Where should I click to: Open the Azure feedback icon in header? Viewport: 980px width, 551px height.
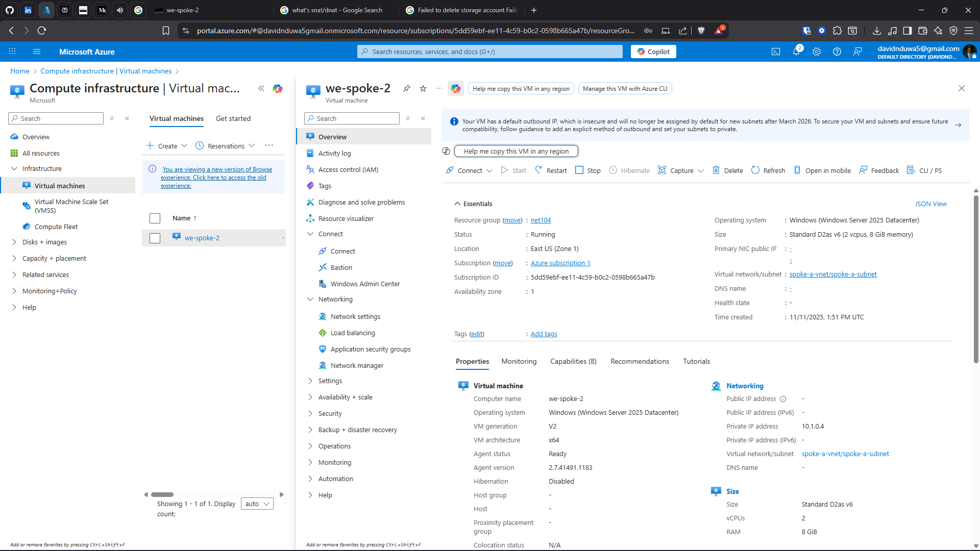(x=857, y=52)
